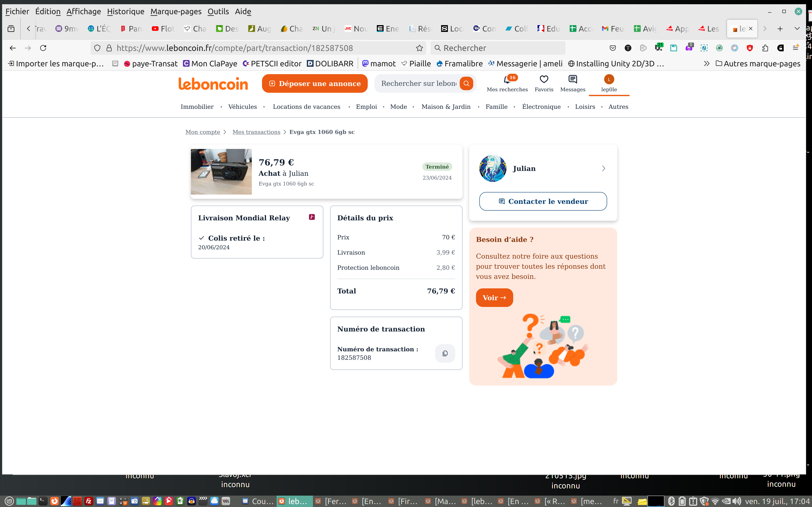
Task: Bookmark page with star icon
Action: pos(419,48)
